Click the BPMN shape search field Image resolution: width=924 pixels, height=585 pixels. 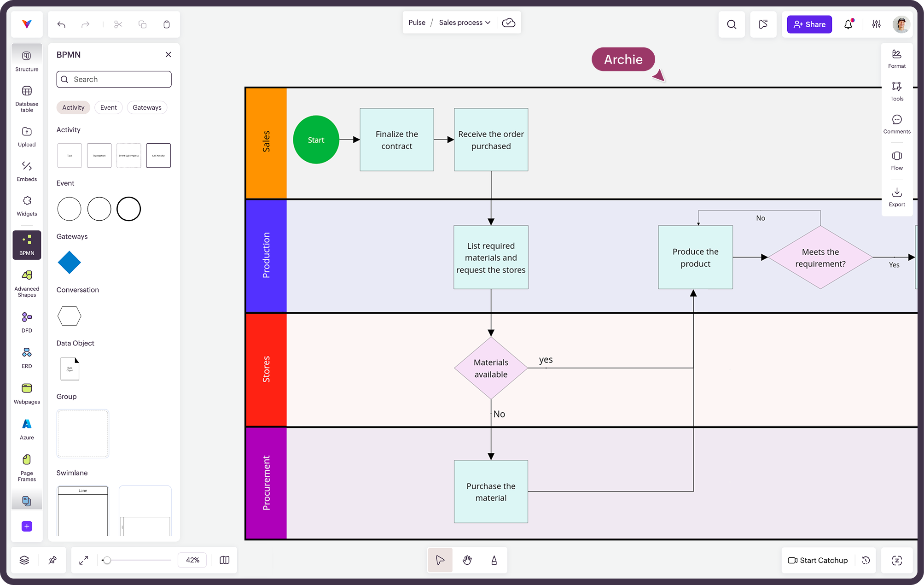[114, 79]
